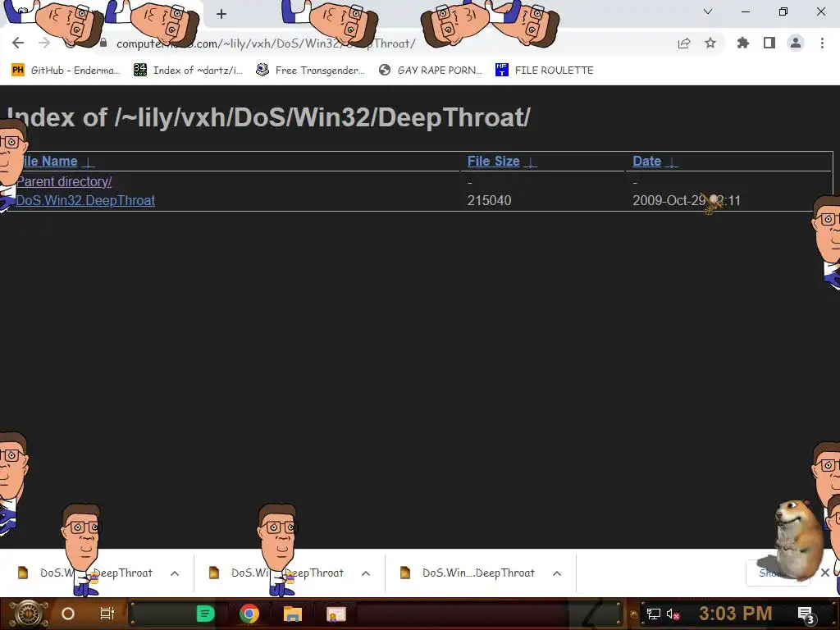The height and width of the screenshot is (630, 840).
Task: Click the file icon of the first download
Action: 22,573
